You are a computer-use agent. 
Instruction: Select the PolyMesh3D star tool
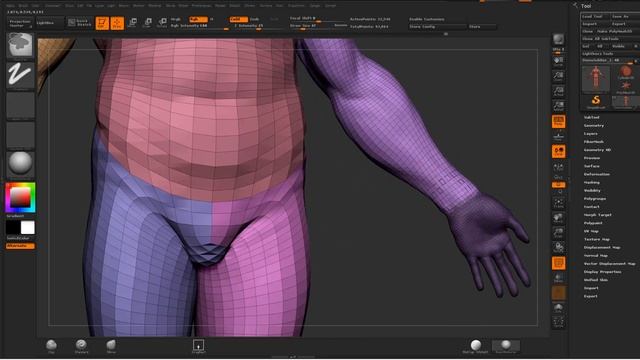click(625, 87)
